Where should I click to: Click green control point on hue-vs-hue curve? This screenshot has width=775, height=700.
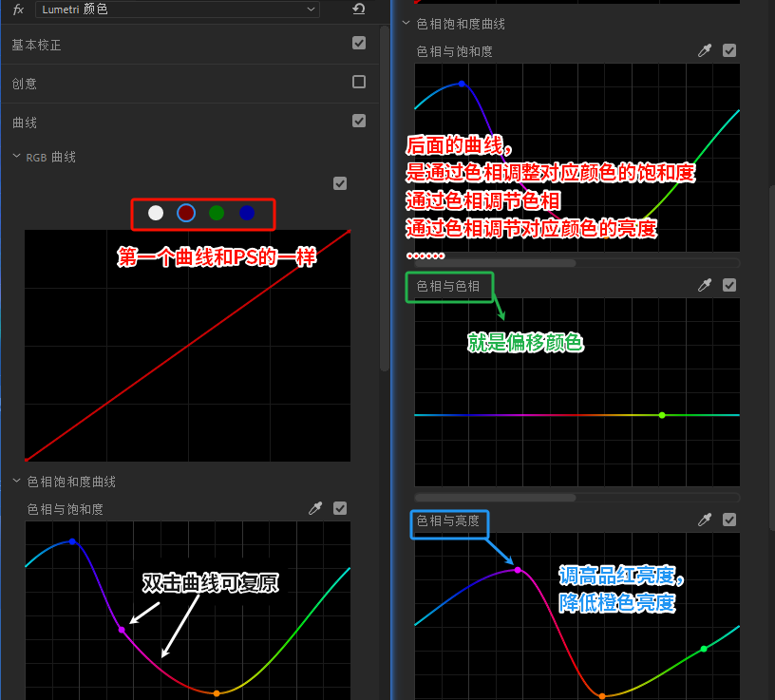pyautogui.click(x=662, y=415)
